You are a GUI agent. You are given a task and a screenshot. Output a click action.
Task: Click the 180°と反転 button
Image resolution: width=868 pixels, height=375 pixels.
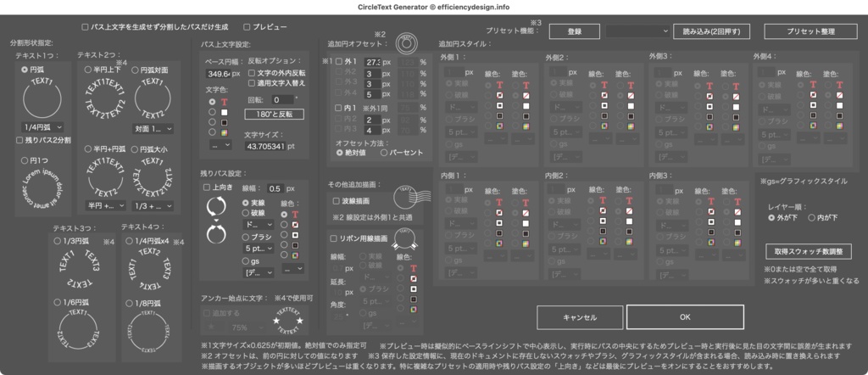pos(275,114)
